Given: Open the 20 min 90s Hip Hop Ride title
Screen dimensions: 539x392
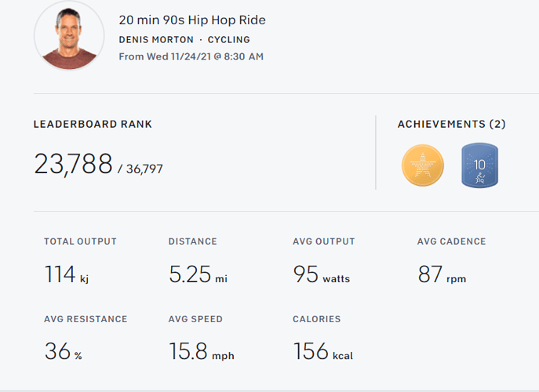Looking at the screenshot, I should click(192, 20).
